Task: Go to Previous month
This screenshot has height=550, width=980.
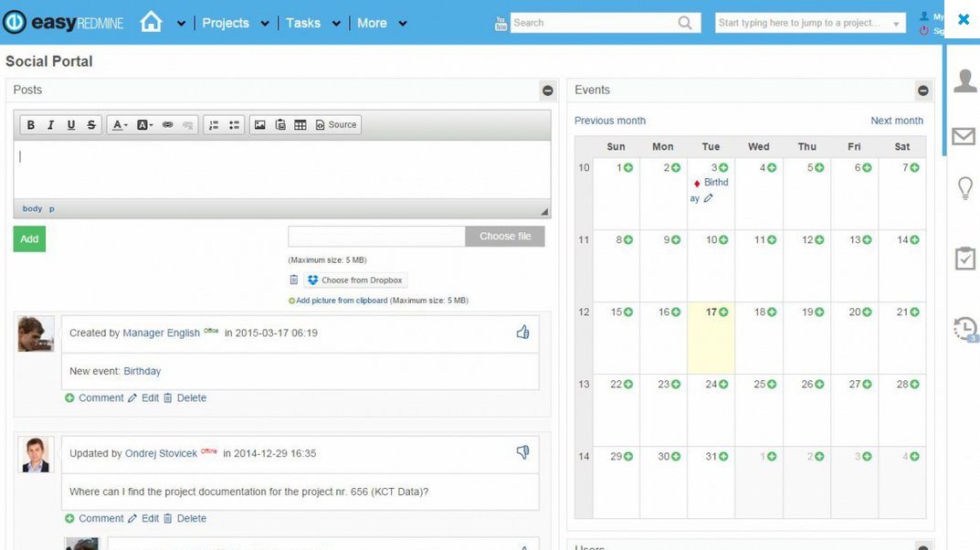Action: (x=610, y=121)
